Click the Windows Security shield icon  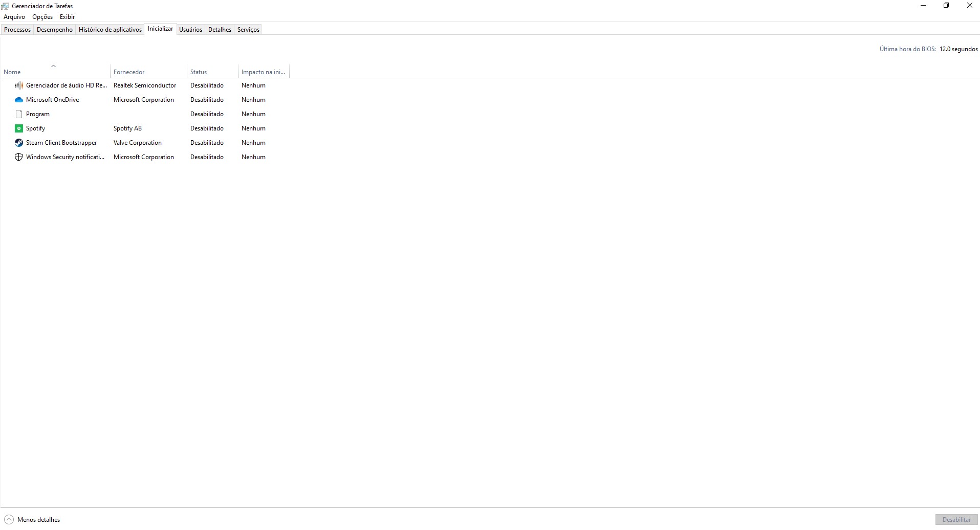19,157
